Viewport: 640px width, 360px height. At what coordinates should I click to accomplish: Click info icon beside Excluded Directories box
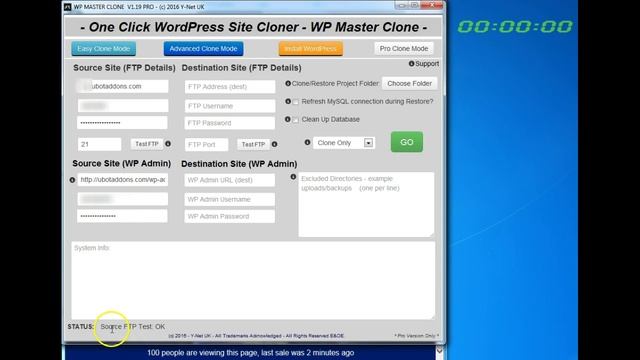point(293,177)
